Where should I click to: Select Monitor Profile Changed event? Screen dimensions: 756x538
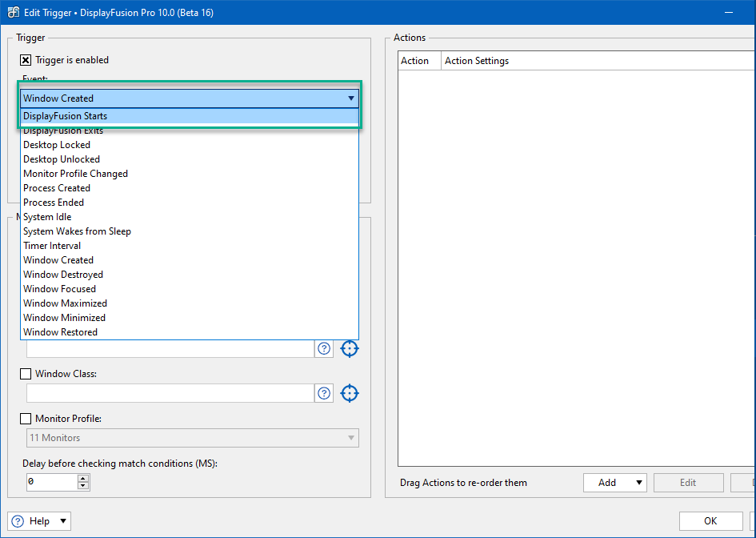pyautogui.click(x=190, y=174)
